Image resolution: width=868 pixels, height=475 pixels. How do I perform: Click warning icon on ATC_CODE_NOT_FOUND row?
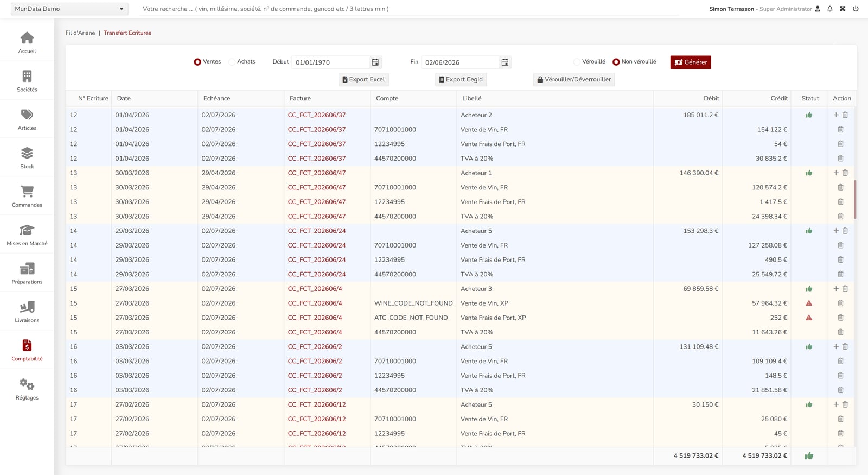click(x=809, y=318)
